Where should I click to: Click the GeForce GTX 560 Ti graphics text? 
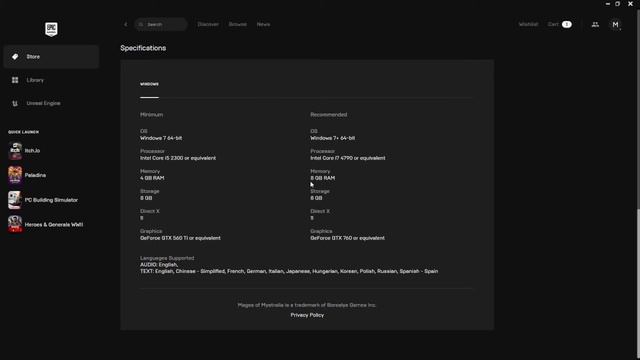point(180,238)
